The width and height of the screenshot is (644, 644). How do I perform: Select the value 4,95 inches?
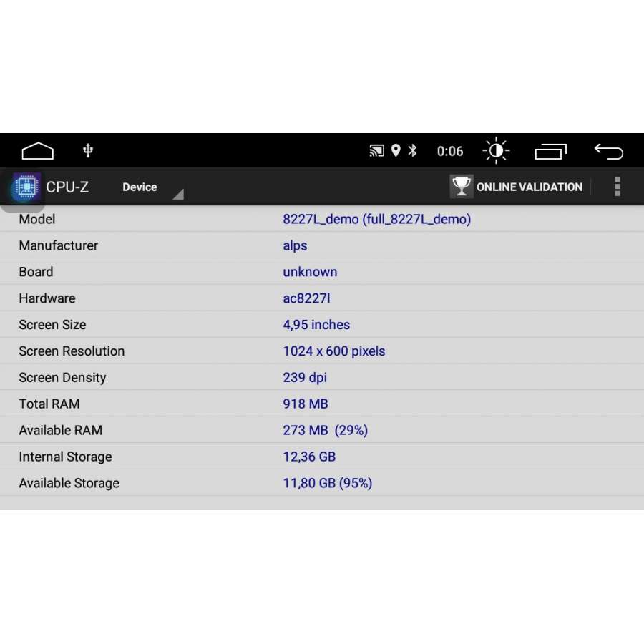[x=316, y=325]
